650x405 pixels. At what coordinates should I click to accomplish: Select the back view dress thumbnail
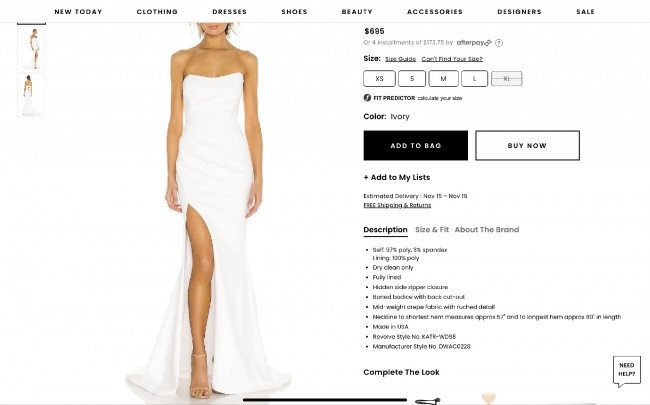pos(31,95)
